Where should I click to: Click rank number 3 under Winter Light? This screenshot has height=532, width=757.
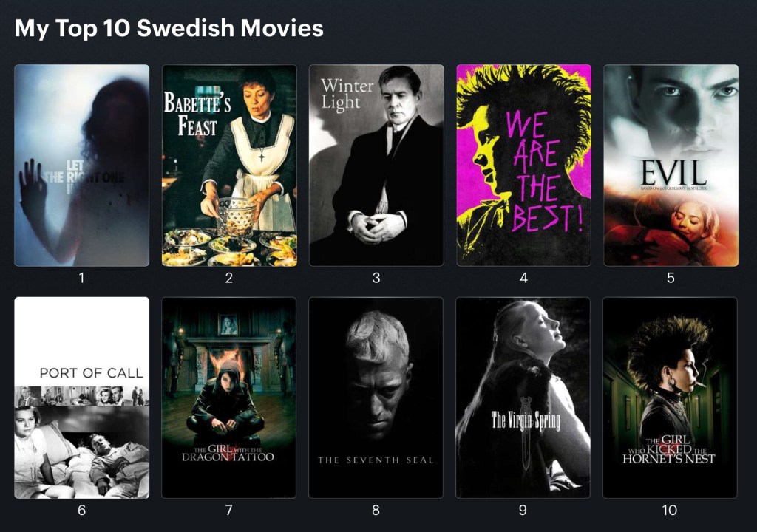pos(376,279)
